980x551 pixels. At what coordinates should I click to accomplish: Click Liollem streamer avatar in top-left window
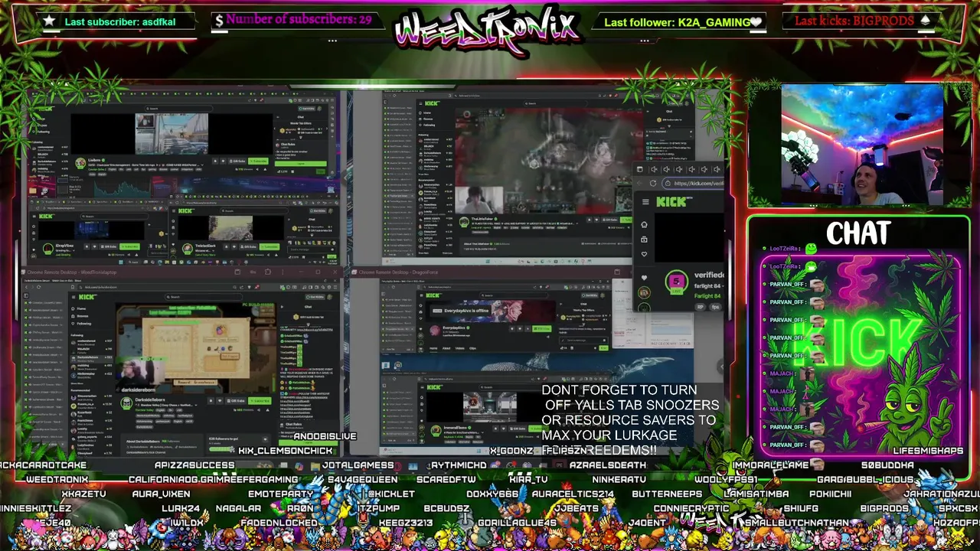(x=80, y=163)
